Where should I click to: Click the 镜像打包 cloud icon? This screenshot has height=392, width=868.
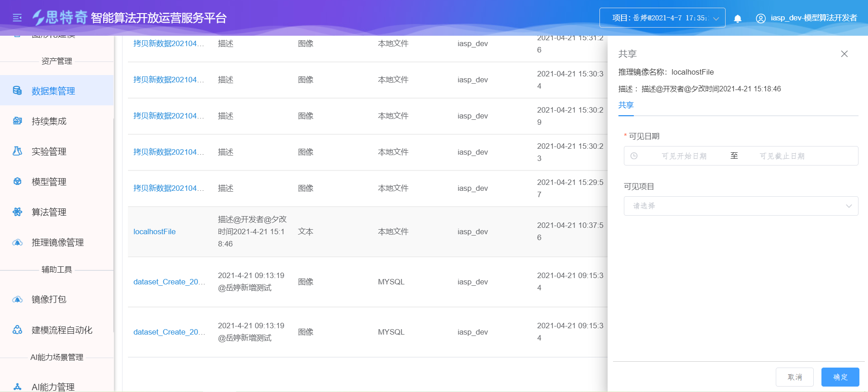coord(17,299)
